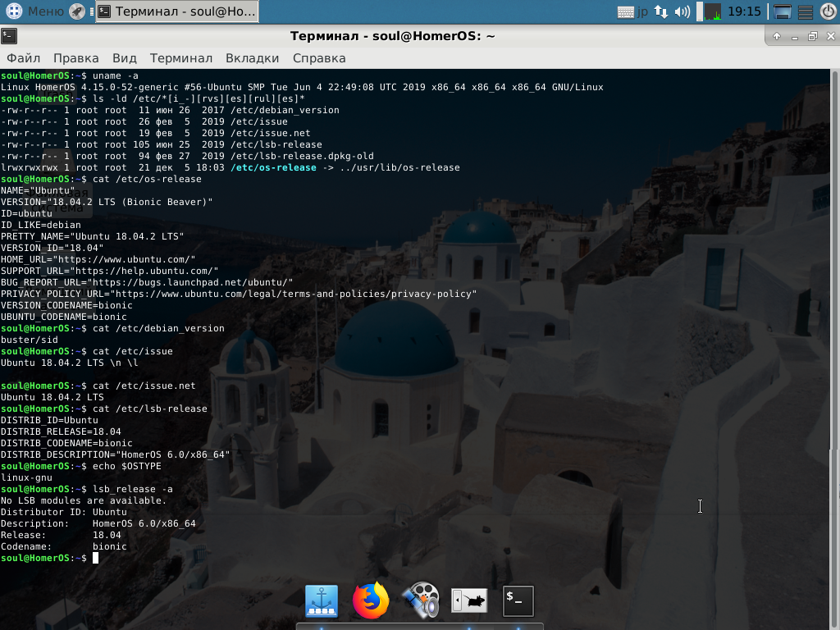
Task: Click the 'cat /etc/issue.net' command
Action: pos(144,386)
